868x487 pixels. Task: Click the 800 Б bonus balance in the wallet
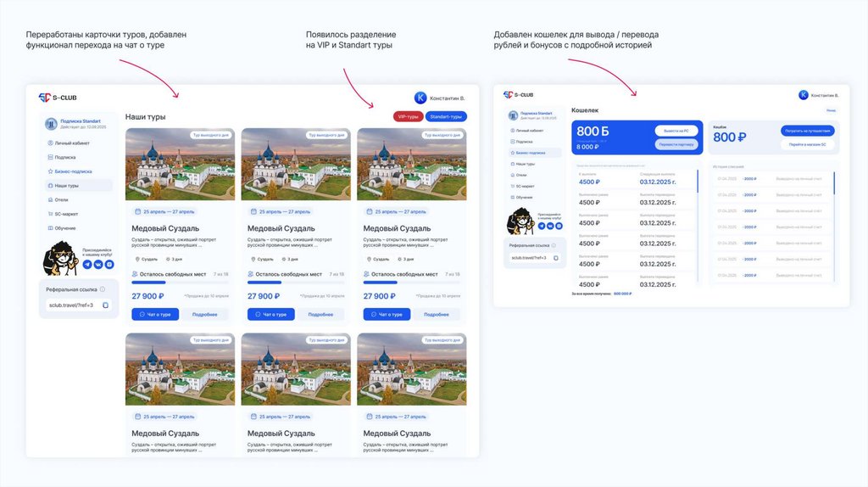[593, 132]
